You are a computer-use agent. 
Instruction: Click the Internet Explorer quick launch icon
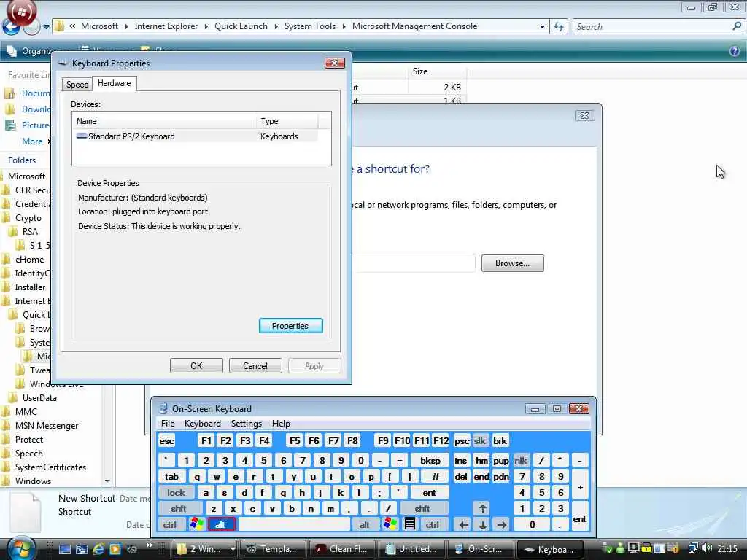tap(98, 549)
